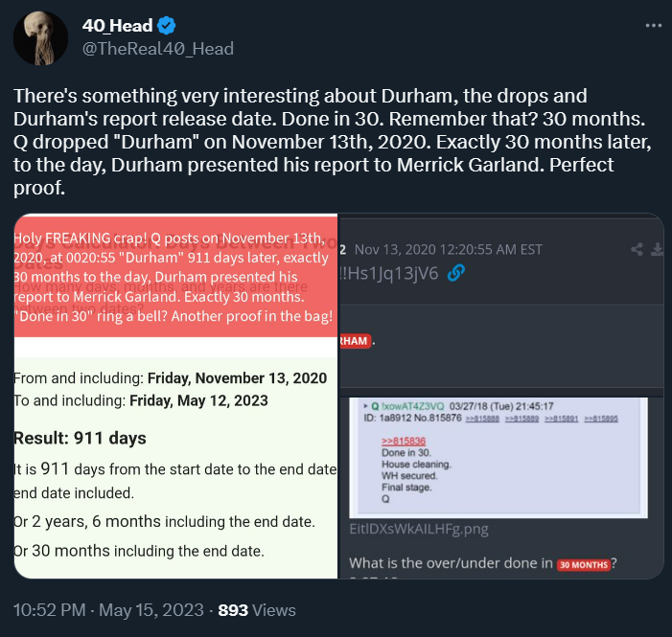Click the red highlighted caption overlay
The width and height of the screenshot is (672, 637).
(x=175, y=278)
